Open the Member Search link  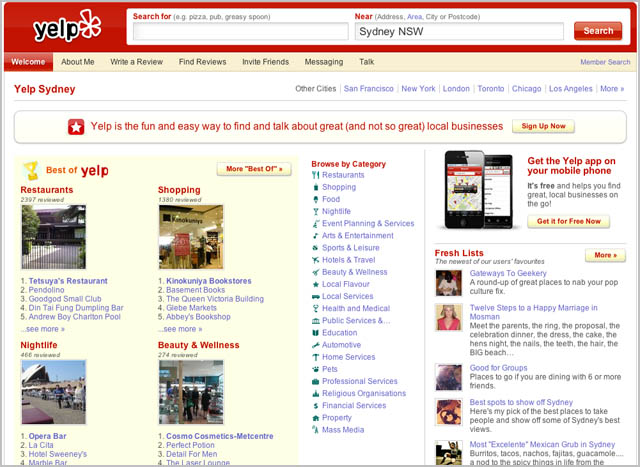tap(605, 62)
